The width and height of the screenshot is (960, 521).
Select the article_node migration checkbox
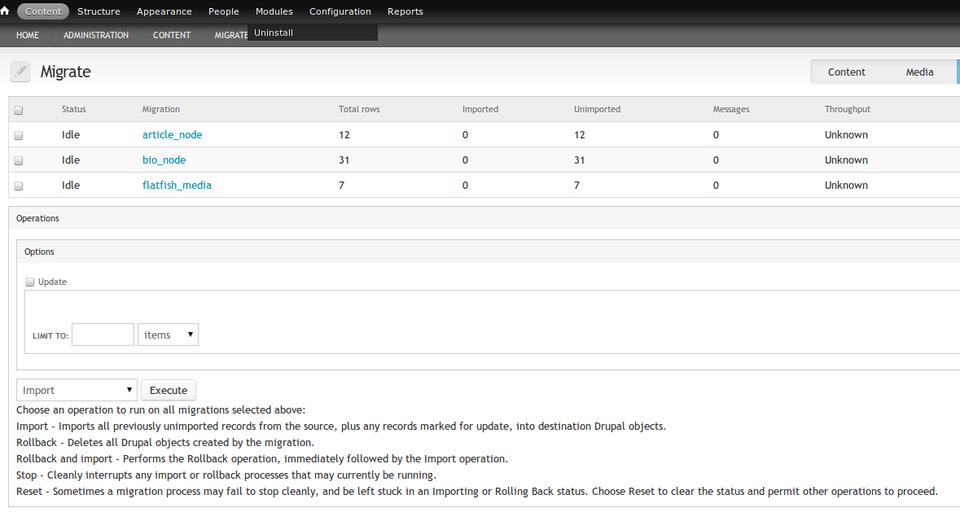click(x=18, y=135)
